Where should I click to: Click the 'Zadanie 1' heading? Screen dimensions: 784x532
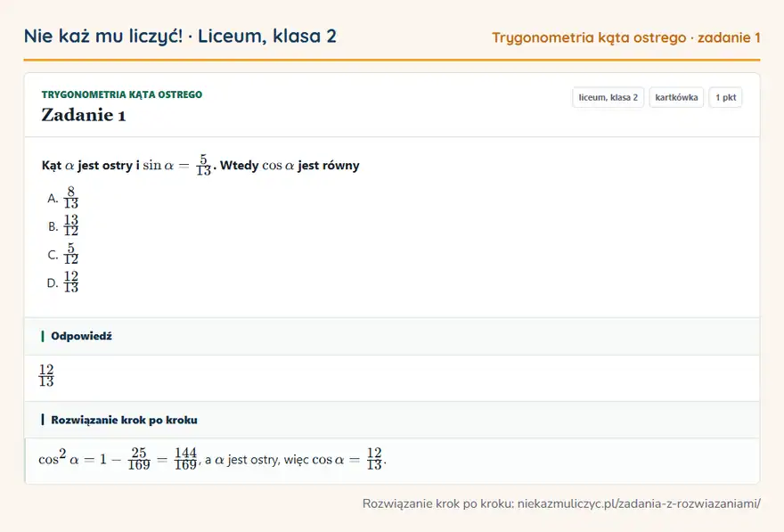(84, 115)
